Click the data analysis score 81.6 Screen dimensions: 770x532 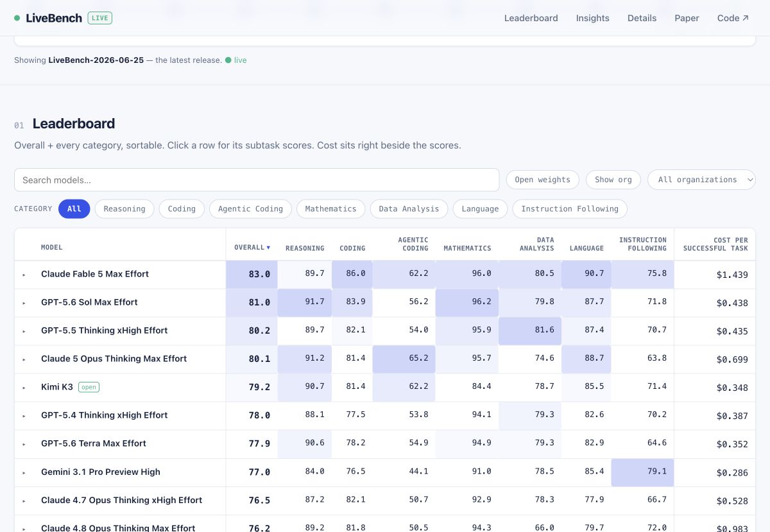[x=544, y=330]
